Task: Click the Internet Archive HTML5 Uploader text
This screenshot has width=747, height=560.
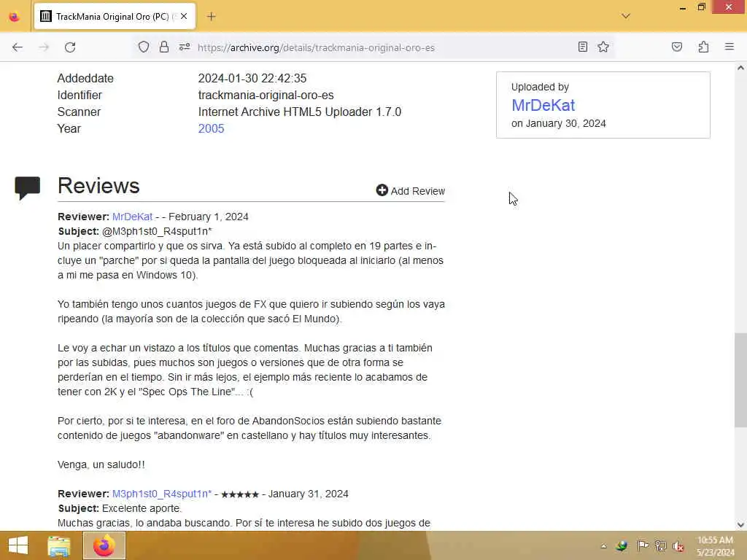Action: [300, 112]
